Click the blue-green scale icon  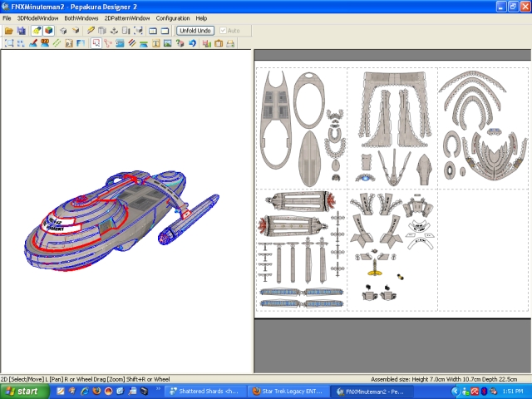[144, 43]
